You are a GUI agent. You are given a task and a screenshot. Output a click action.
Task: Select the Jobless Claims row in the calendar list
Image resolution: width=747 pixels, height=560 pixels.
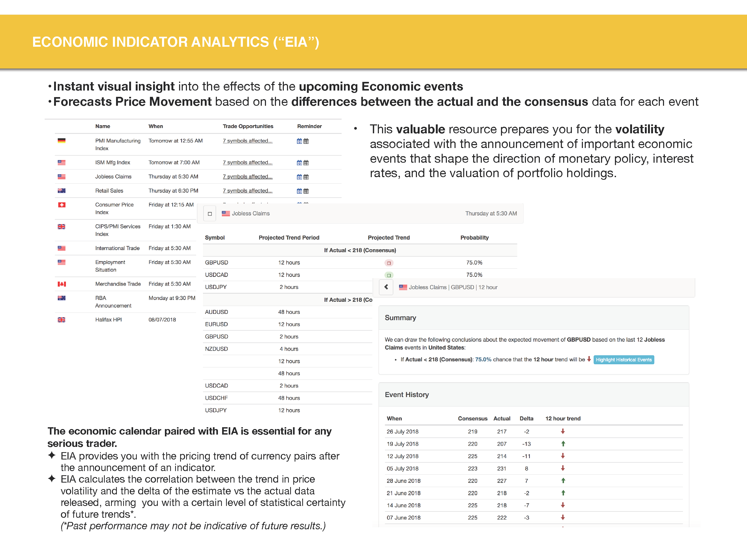(198, 177)
